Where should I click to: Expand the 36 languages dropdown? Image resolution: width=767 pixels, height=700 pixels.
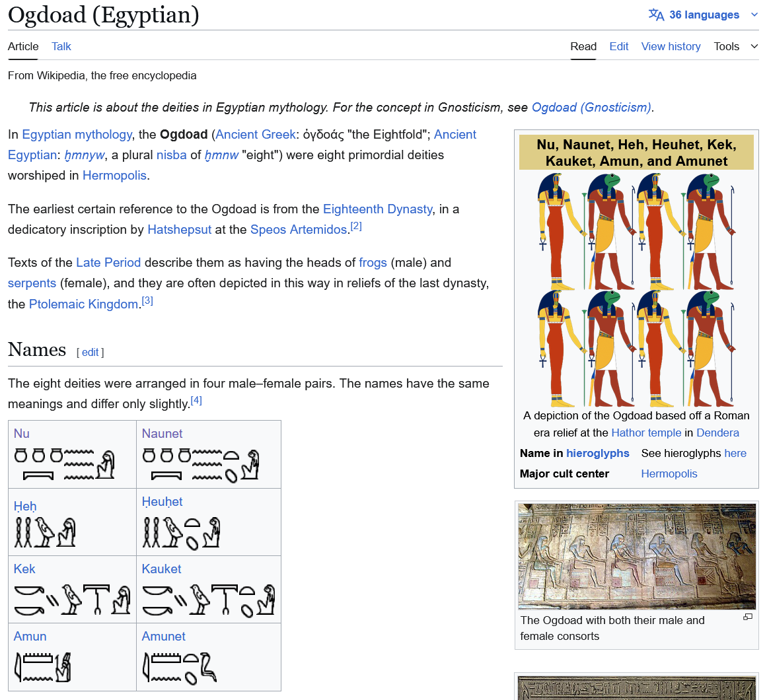[704, 15]
